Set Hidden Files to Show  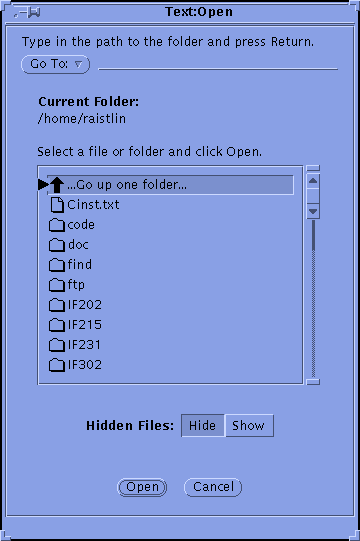(249, 425)
